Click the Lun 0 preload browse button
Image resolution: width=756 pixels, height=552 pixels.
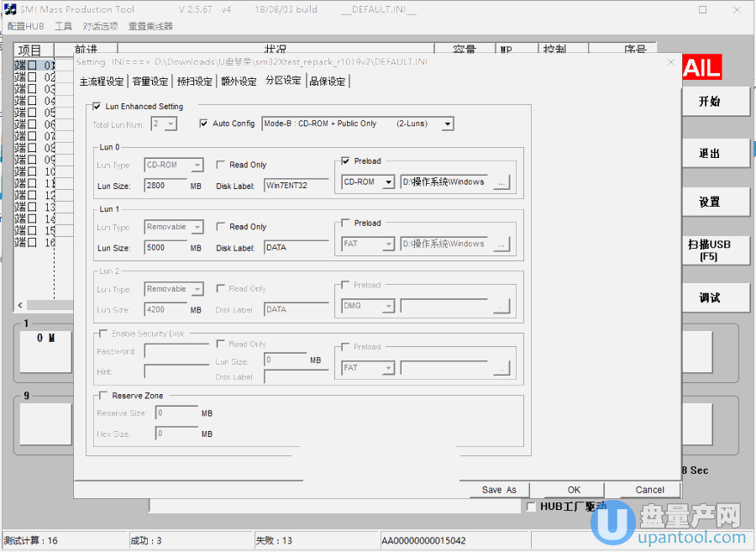(x=501, y=182)
